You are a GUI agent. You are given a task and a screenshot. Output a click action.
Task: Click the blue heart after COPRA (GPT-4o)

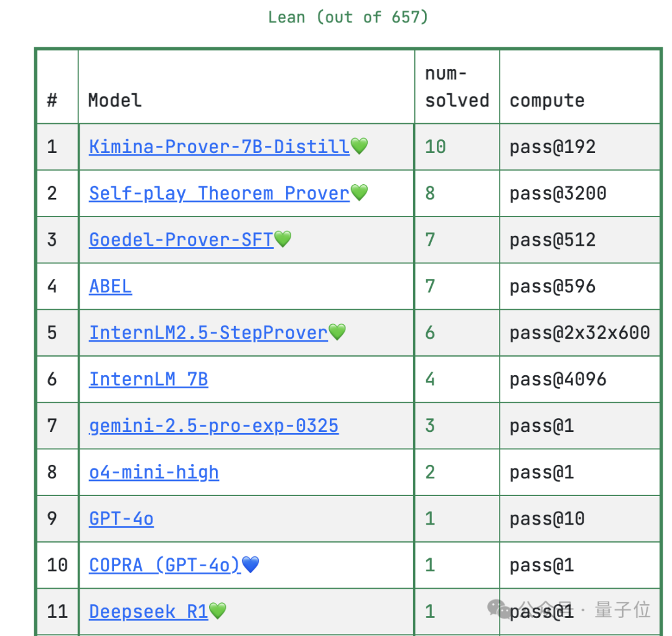(x=250, y=565)
